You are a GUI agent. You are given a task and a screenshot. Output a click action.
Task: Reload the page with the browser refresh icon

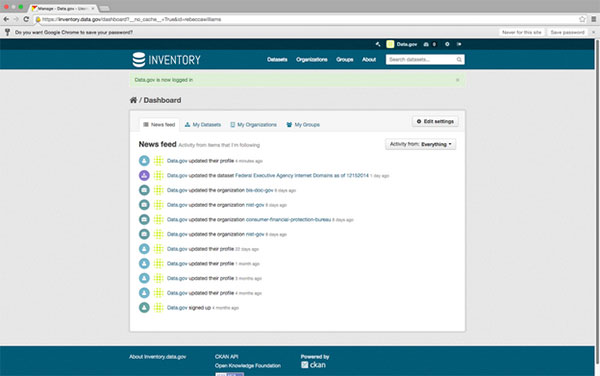point(26,19)
